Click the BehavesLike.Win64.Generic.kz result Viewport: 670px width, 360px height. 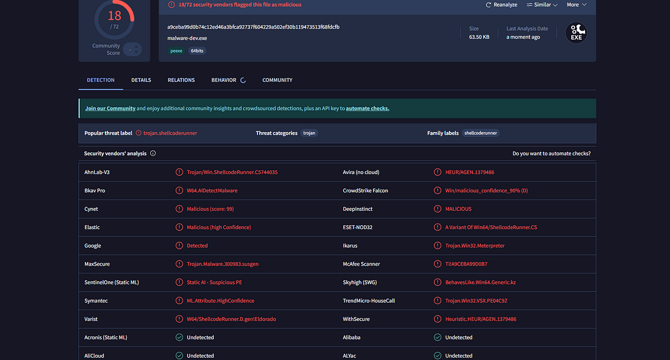click(x=480, y=282)
